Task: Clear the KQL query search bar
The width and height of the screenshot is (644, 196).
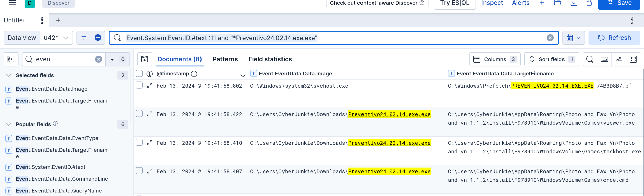Action: point(550,38)
